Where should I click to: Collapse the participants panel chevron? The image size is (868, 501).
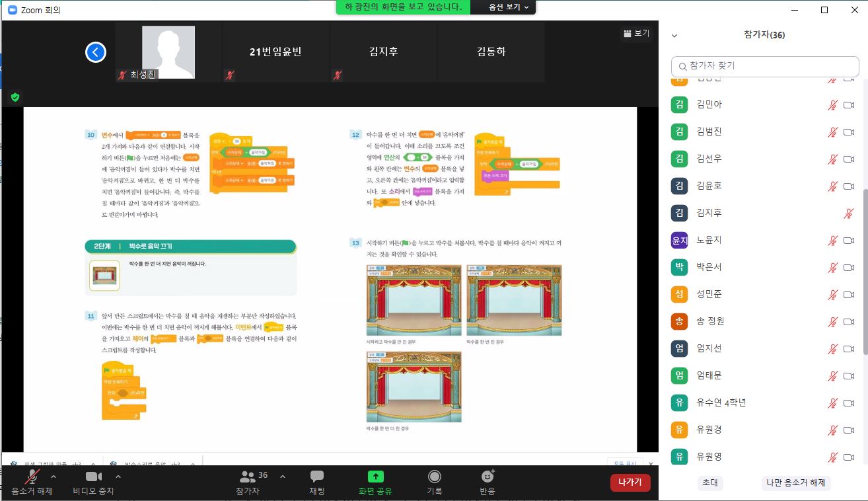(x=674, y=36)
